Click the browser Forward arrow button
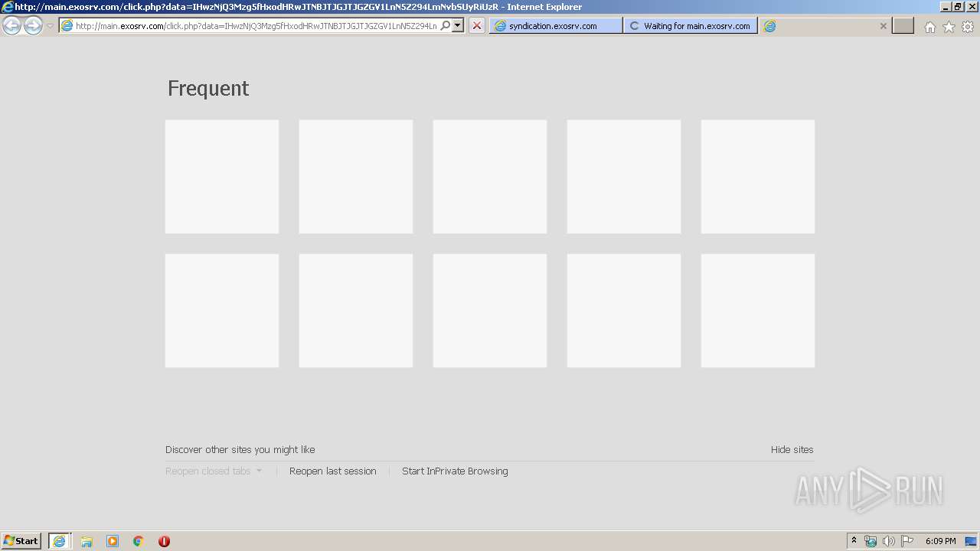 [33, 26]
